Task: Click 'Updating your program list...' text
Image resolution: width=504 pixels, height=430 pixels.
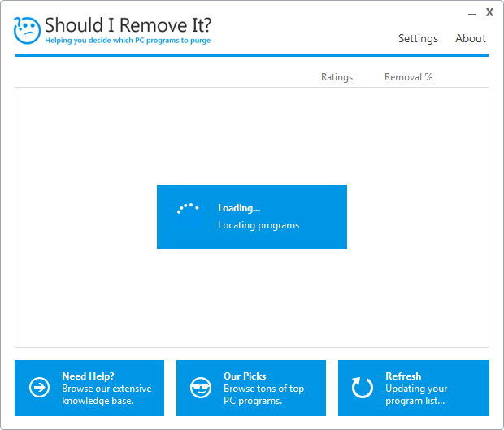Action: coord(416,395)
